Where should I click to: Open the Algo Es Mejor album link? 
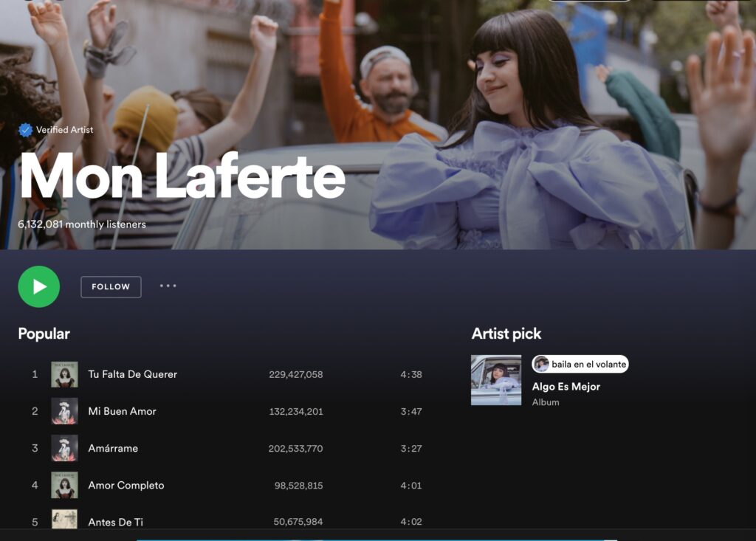coord(566,387)
